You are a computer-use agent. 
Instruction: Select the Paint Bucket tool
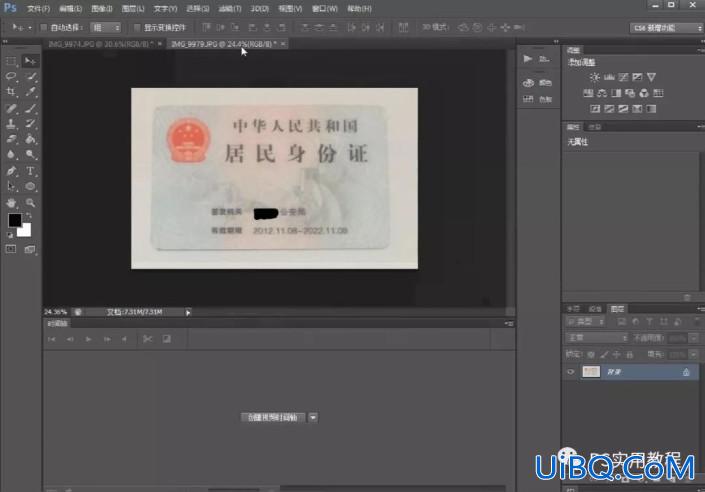[x=30, y=139]
